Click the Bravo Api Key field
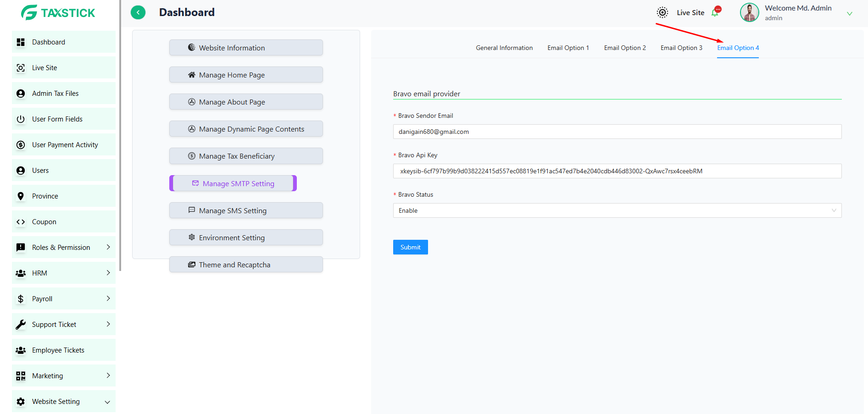 (x=617, y=171)
